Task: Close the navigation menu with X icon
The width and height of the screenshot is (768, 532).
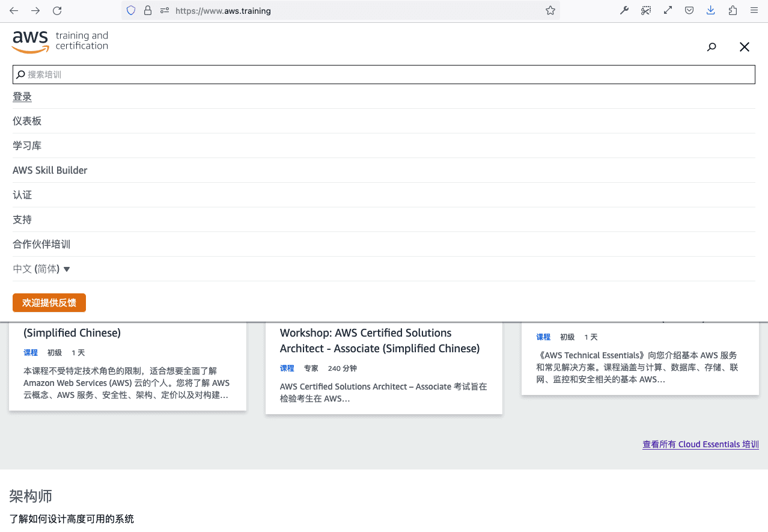Action: (744, 47)
